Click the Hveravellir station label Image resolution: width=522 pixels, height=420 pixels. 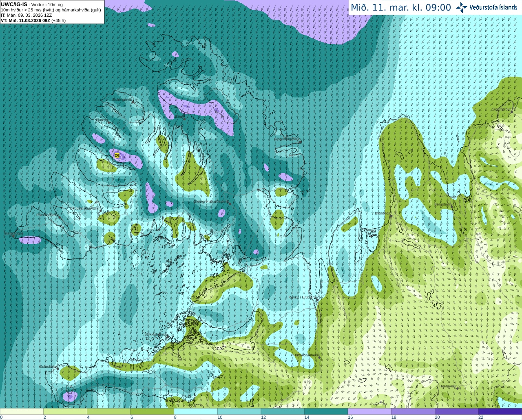coord(448,386)
